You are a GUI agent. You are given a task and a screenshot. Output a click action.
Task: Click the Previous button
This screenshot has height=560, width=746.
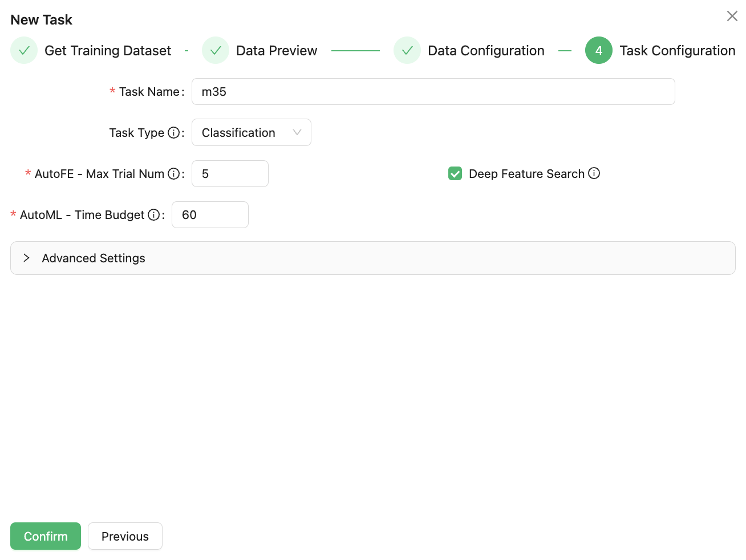coord(125,536)
